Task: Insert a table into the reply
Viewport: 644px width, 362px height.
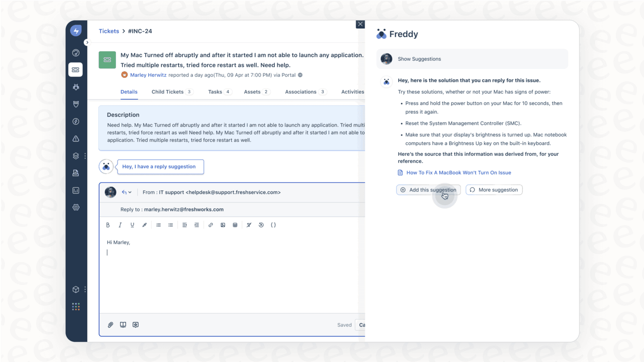Action: tap(235, 225)
